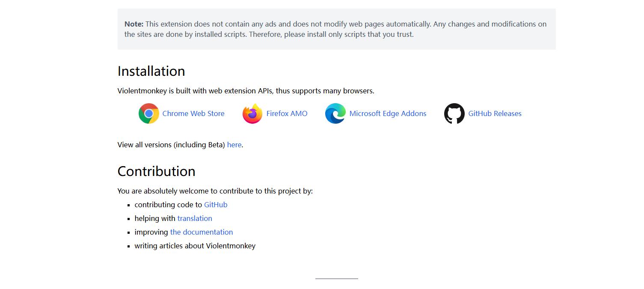
Task: Click the GitHub Octocat logo icon
Action: click(x=454, y=113)
